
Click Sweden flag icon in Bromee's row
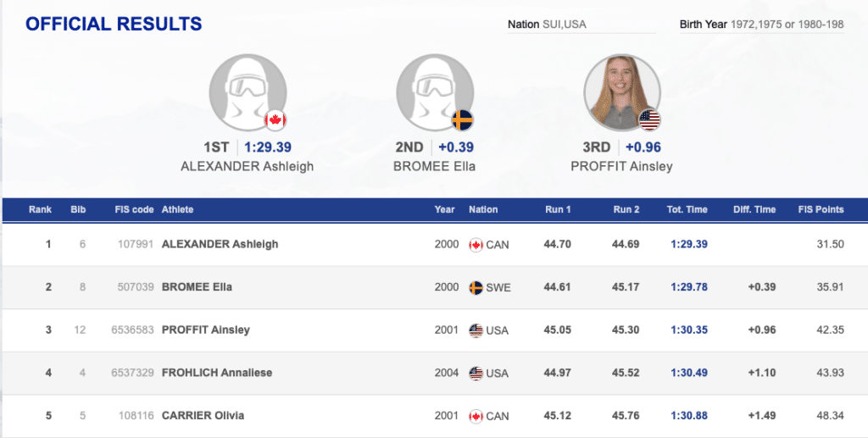[x=476, y=287]
